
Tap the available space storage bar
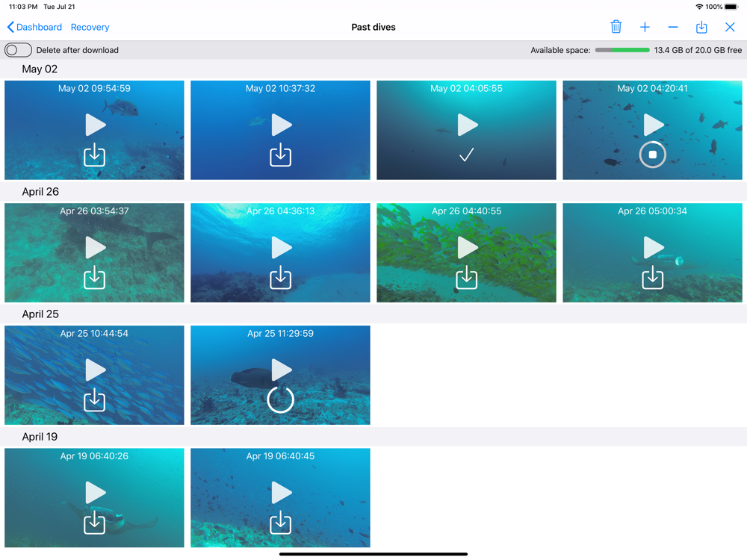click(622, 50)
